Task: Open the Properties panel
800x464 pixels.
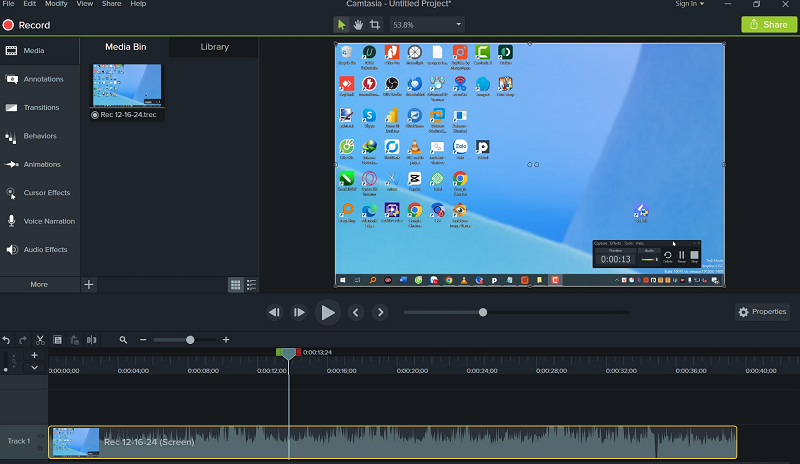Action: coord(762,312)
